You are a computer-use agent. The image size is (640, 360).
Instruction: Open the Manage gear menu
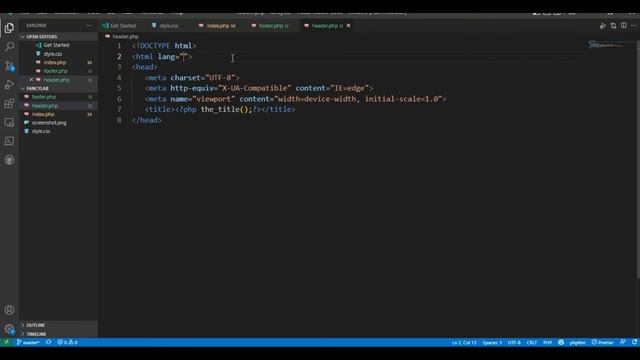point(9,329)
